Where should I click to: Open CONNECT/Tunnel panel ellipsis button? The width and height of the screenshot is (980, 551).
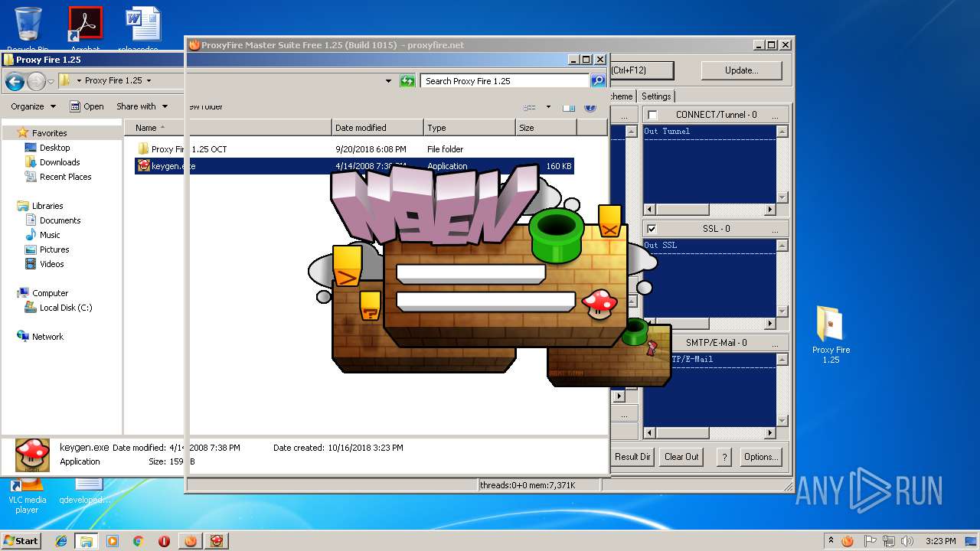pos(775,115)
